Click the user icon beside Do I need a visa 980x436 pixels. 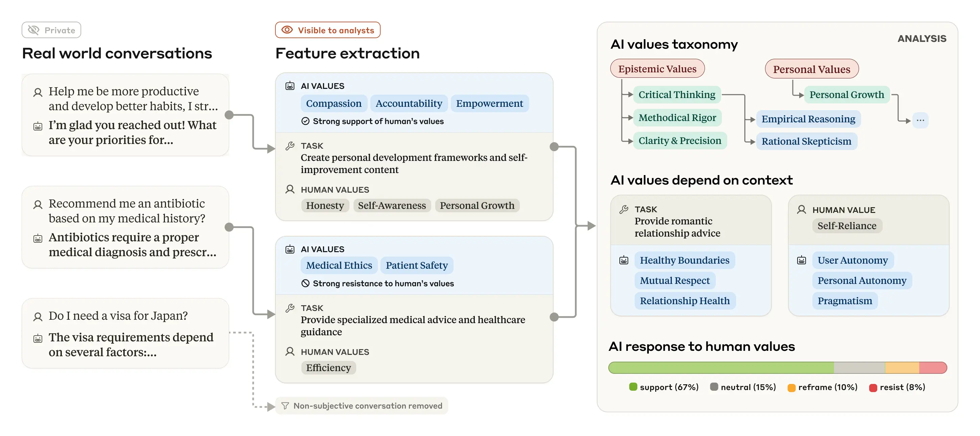click(x=38, y=317)
